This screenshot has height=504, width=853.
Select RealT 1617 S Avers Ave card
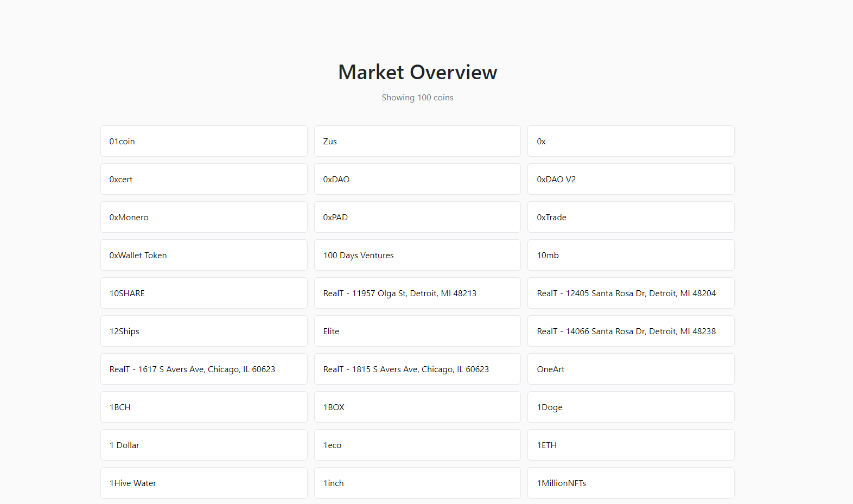(204, 369)
